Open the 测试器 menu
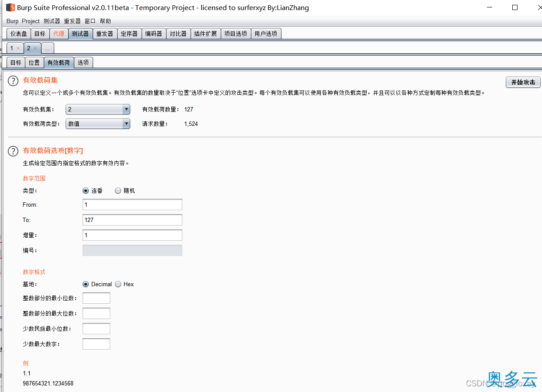Image resolution: width=542 pixels, height=392 pixels. click(x=52, y=21)
